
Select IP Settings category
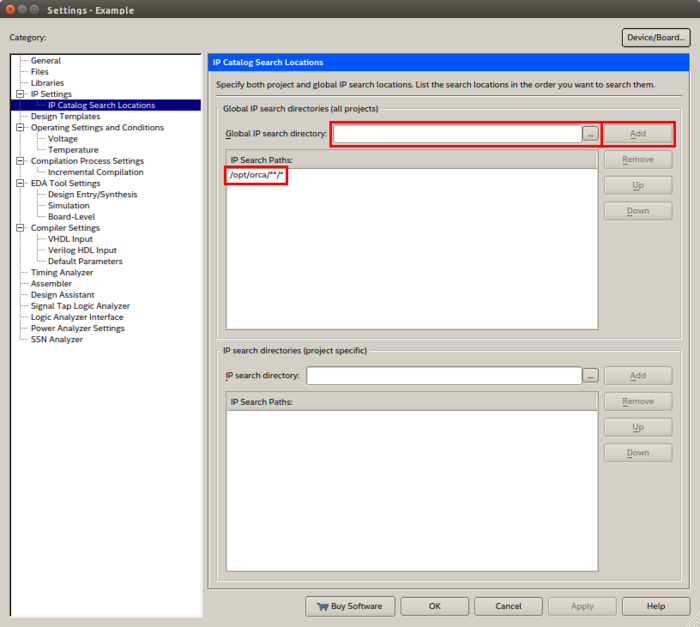point(51,94)
